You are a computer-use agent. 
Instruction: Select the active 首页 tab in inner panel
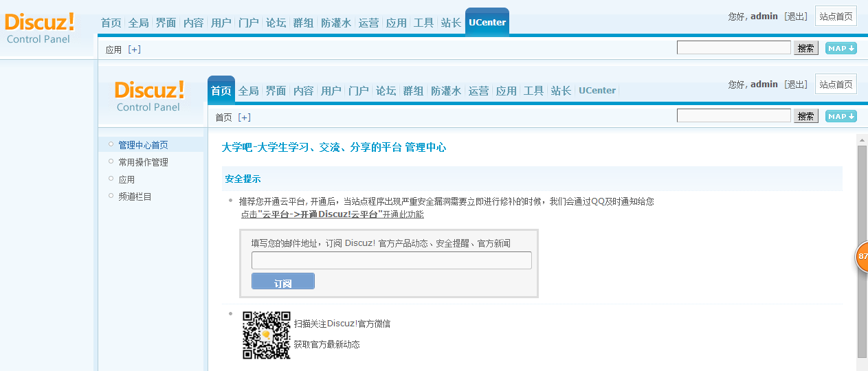point(221,90)
